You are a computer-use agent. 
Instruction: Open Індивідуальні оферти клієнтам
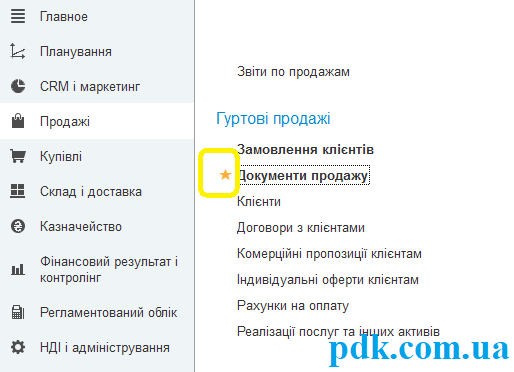328,280
